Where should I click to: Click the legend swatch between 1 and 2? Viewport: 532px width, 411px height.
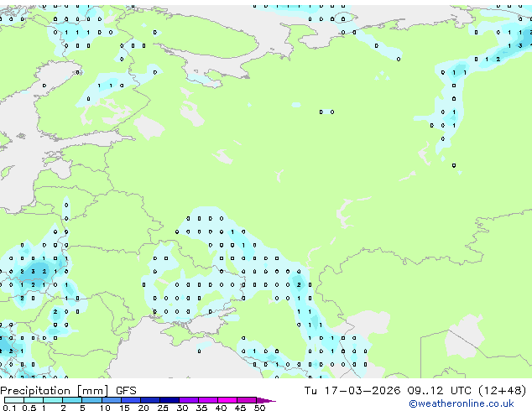[x=53, y=400]
